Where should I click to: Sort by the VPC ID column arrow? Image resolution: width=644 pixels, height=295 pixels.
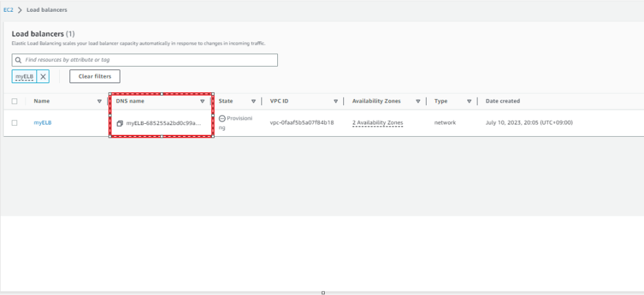(336, 101)
